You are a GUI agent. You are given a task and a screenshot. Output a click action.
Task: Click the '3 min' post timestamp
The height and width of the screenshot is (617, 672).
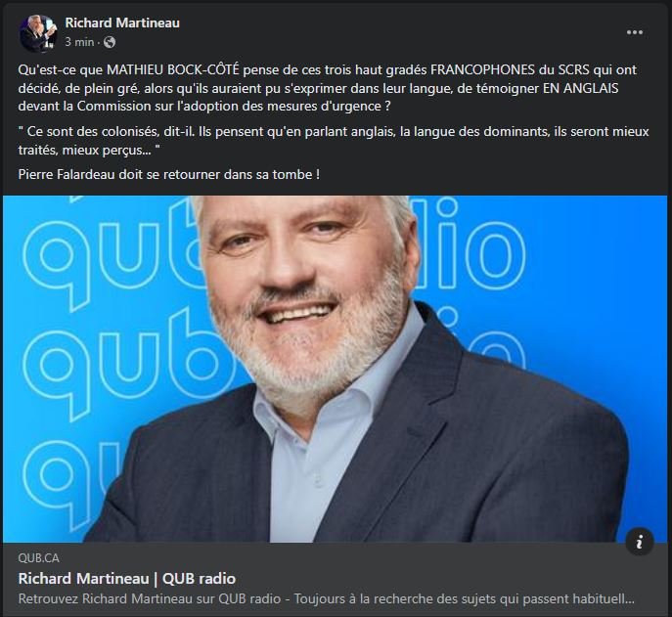(x=79, y=42)
